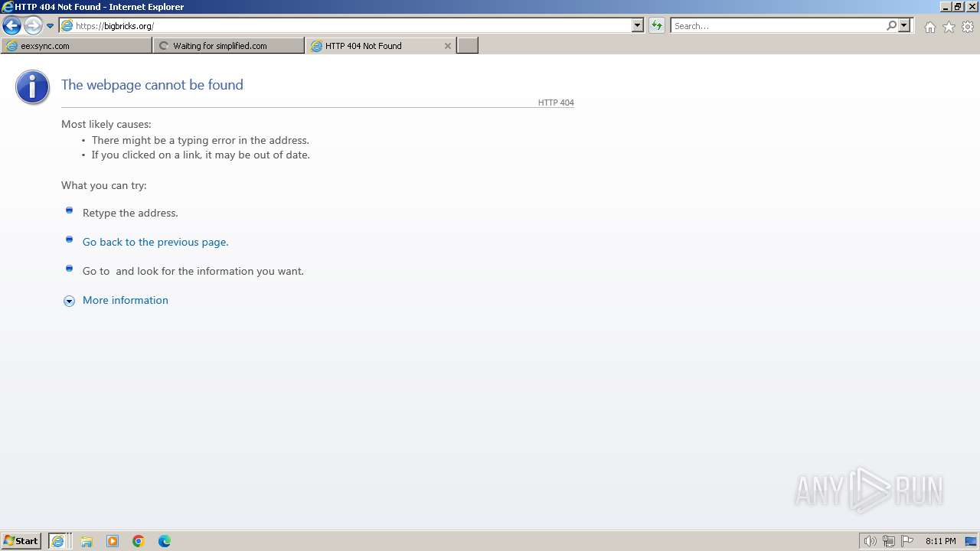Restore down the Internet Explorer window
The image size is (980, 551).
coord(958,6)
